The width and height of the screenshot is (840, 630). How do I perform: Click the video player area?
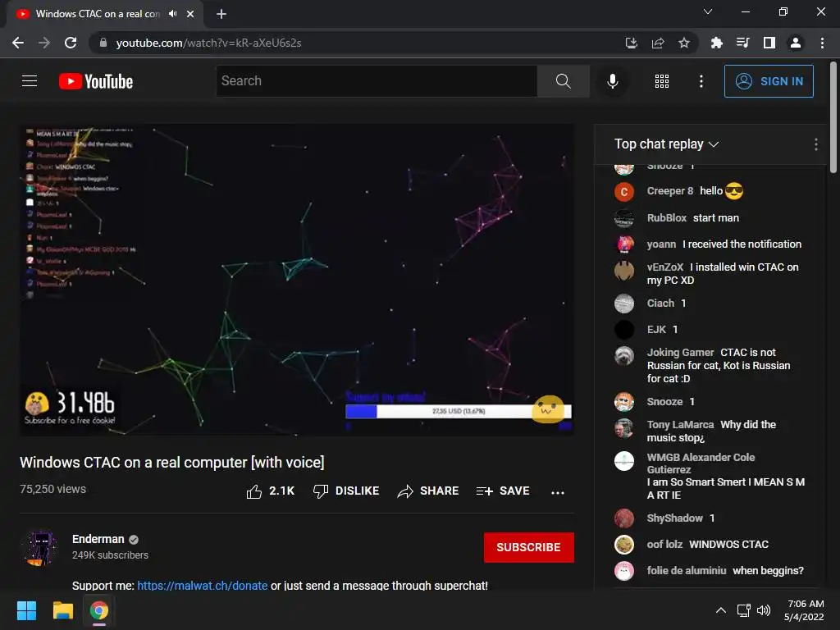(x=297, y=280)
